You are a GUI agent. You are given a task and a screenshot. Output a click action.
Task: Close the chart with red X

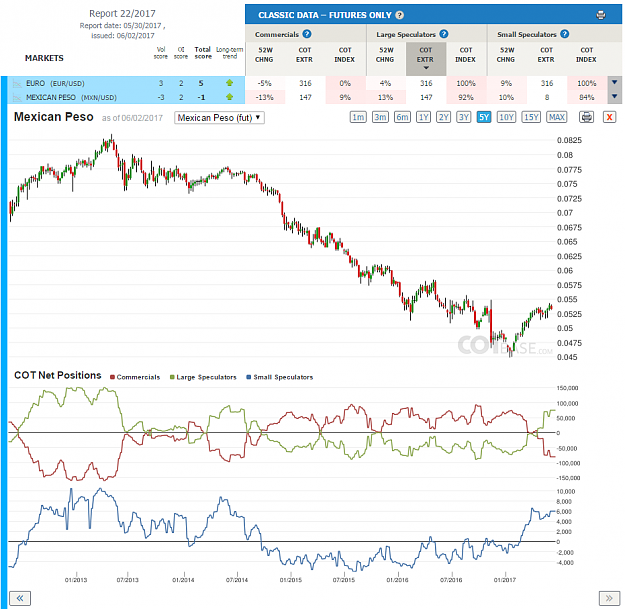(609, 117)
